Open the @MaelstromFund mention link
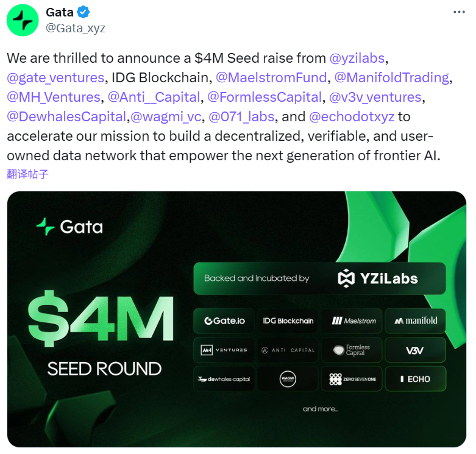 (271, 77)
